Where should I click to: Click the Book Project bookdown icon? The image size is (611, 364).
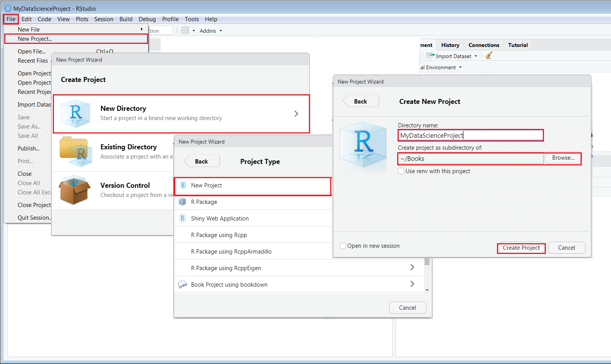coord(183,285)
